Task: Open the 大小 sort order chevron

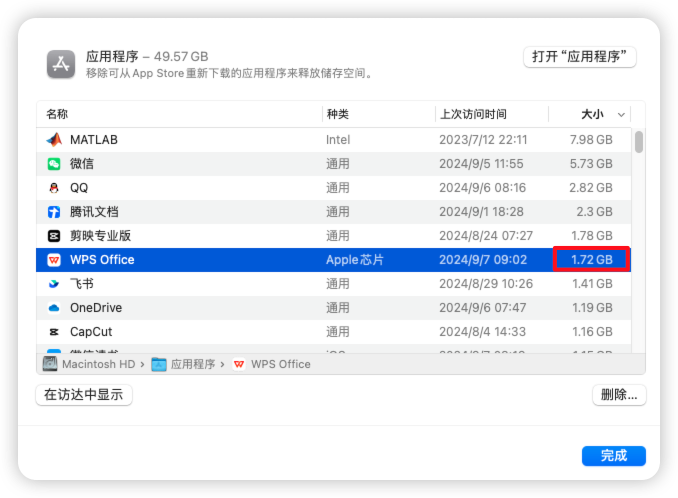Action: coord(621,115)
